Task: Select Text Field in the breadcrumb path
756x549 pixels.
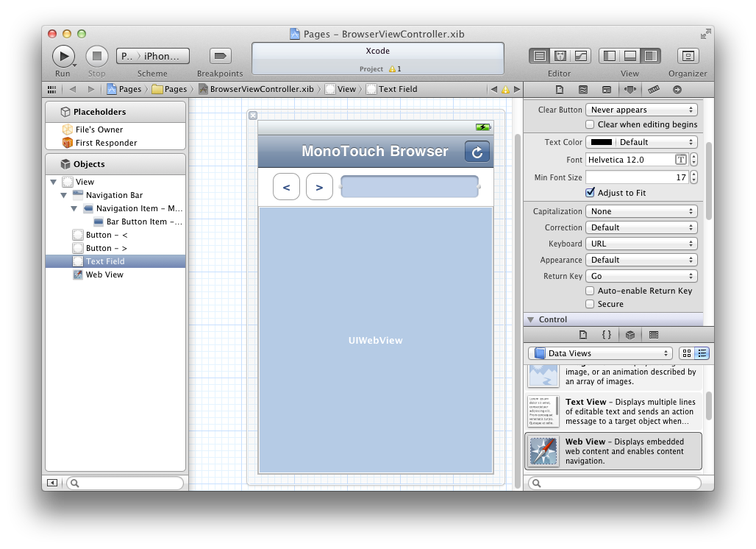Action: [395, 89]
